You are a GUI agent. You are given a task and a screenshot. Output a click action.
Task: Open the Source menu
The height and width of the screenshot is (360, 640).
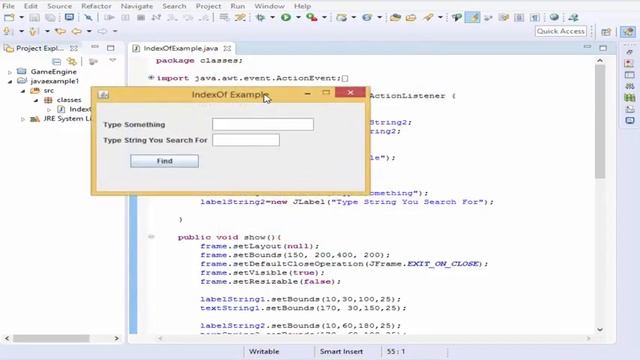(x=59, y=6)
